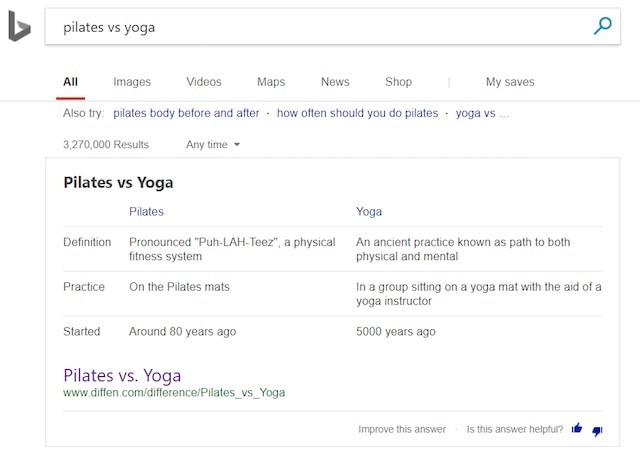The height and width of the screenshot is (461, 640).
Task: Go to the News tab
Action: [335, 82]
